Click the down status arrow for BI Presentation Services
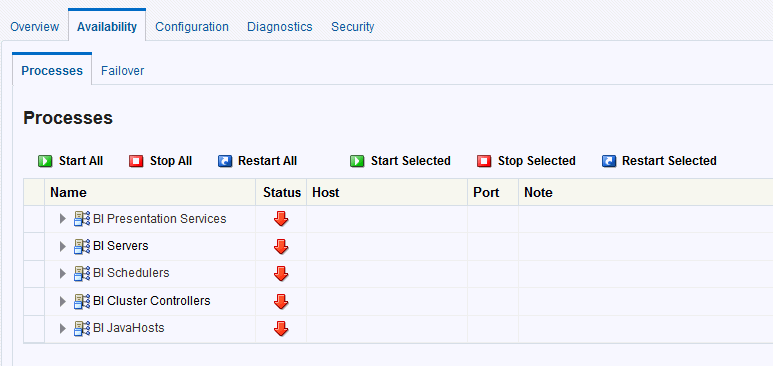Viewport: 773px width, 366px height. click(281, 219)
